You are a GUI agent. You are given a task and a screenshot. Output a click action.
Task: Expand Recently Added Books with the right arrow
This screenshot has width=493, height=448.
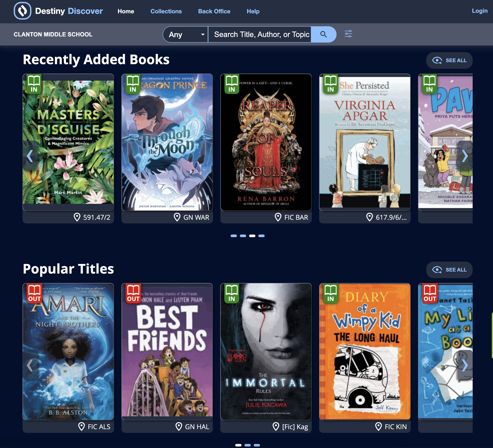click(465, 156)
